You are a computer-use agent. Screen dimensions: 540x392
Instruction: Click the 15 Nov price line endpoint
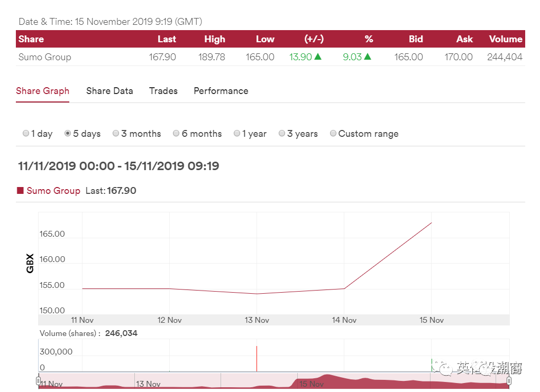(432, 223)
